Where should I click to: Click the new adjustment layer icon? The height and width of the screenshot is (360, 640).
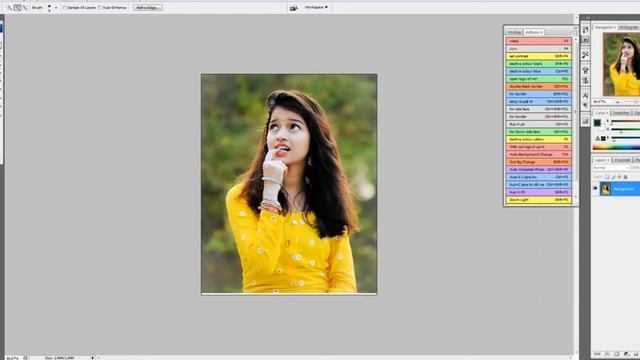tap(627, 354)
